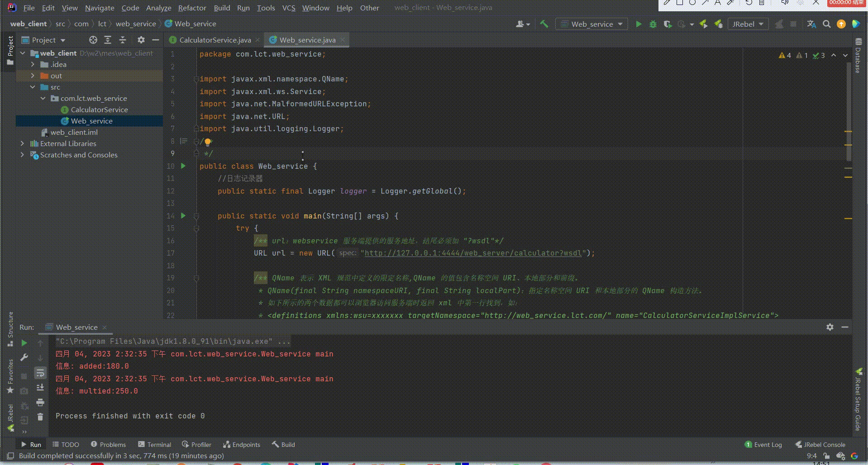Open the Refactor menu
868x465 pixels.
[x=192, y=8]
